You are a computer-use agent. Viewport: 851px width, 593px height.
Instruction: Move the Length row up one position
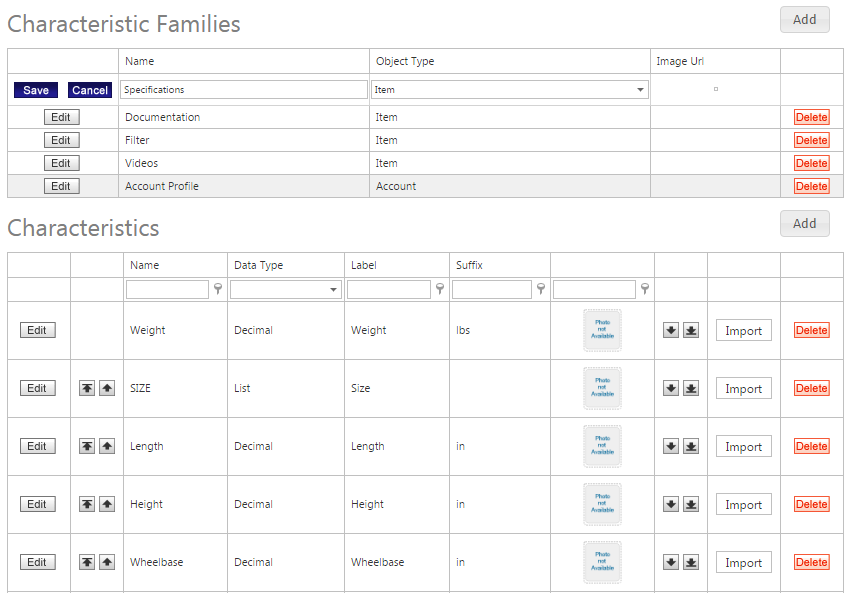(107, 446)
